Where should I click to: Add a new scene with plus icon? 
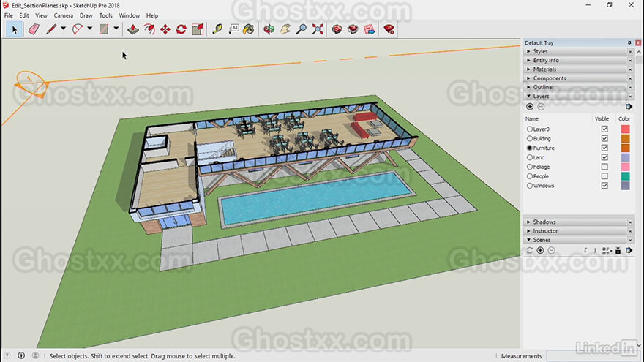pos(540,250)
